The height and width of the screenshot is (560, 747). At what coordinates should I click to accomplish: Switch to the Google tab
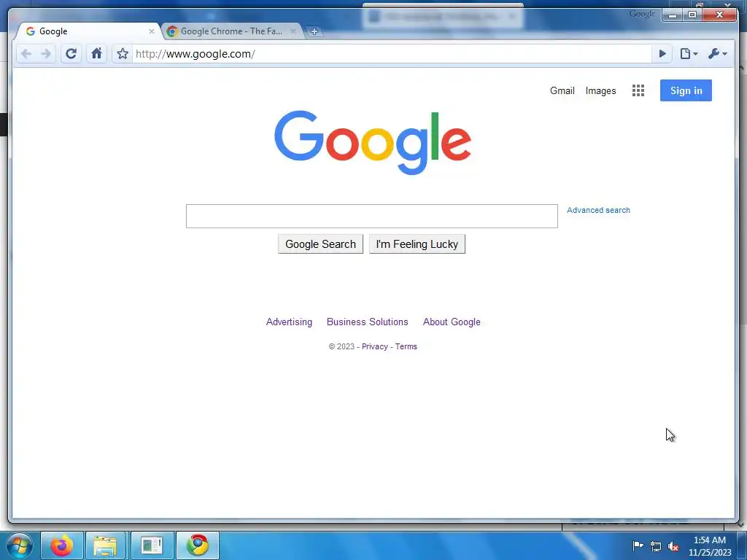pyautogui.click(x=88, y=31)
